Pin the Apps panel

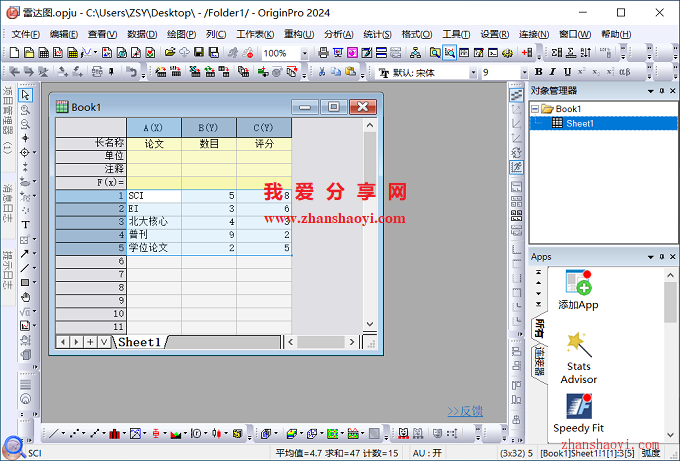tap(662, 257)
